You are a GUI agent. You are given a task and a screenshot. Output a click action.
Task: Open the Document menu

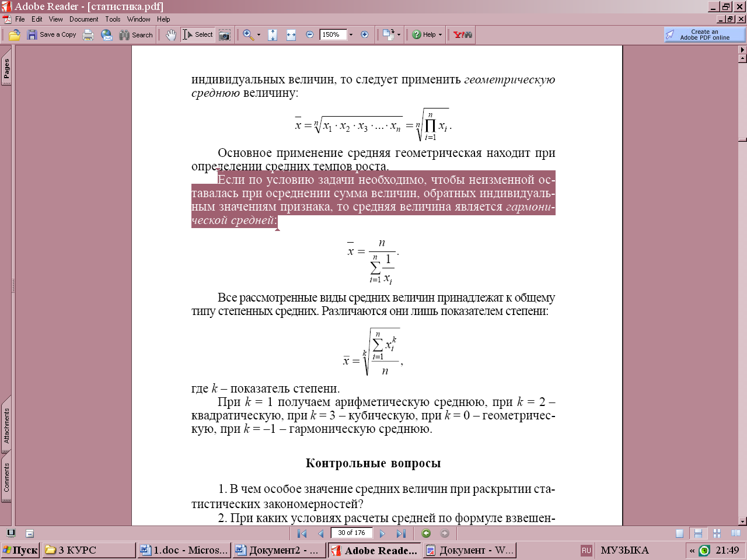(84, 19)
